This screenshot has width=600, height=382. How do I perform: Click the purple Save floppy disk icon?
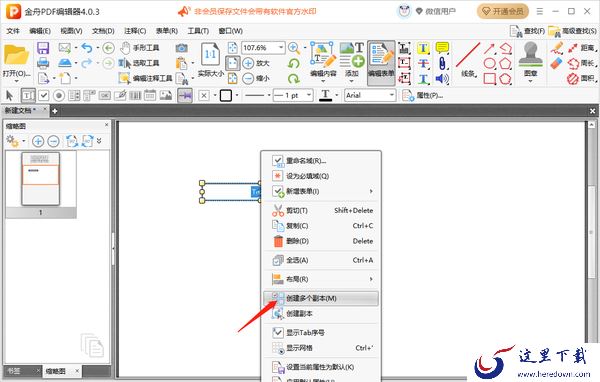(x=43, y=48)
